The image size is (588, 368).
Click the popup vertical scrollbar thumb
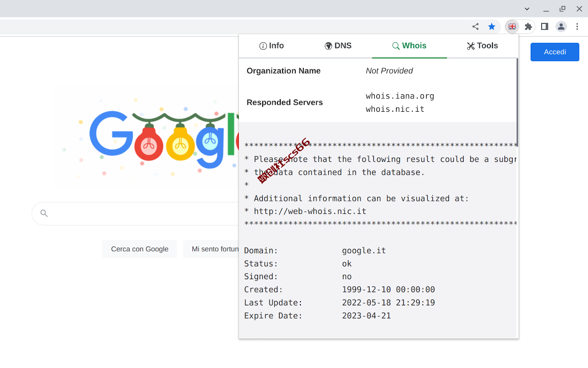(x=517, y=102)
